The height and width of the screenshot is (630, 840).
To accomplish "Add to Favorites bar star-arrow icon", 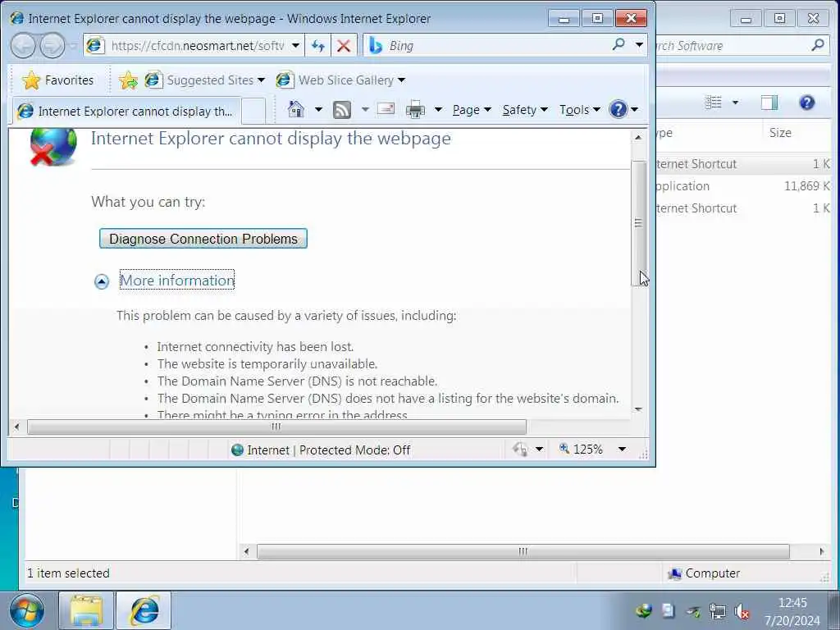I will click(x=128, y=80).
